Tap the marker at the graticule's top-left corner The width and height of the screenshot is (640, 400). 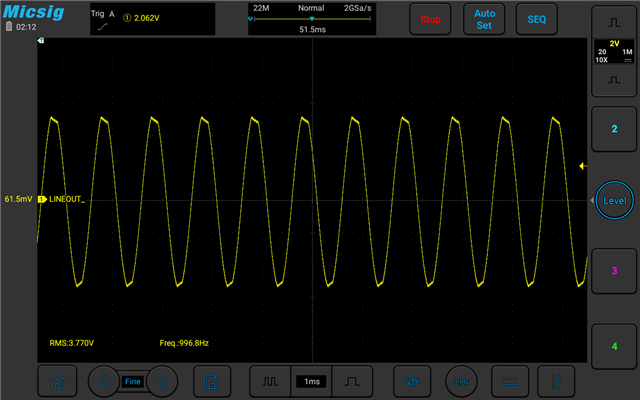(40, 40)
